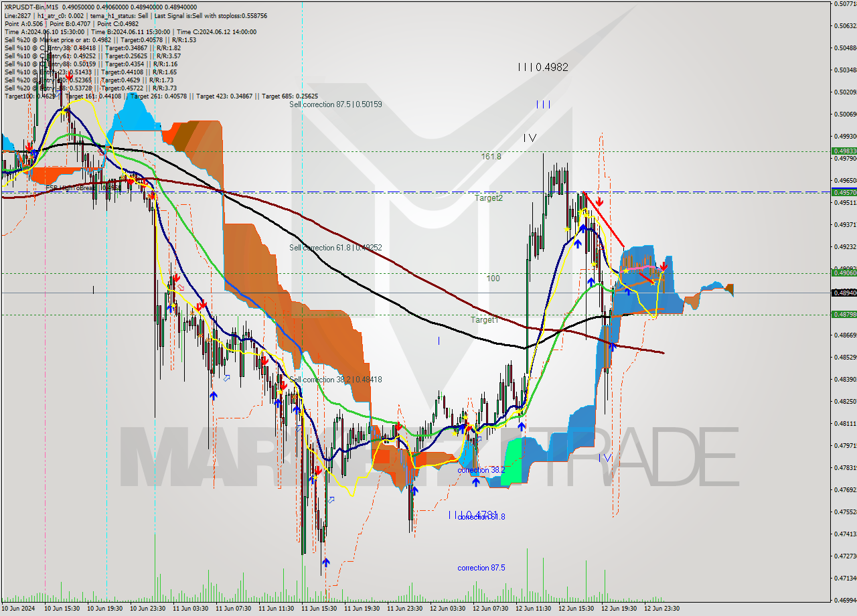Click the '100' Fibonacci level label
This screenshot has width=857, height=616.
point(493,278)
